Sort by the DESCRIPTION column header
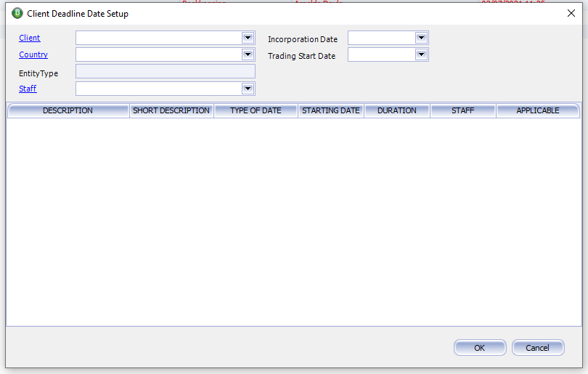 tap(68, 110)
